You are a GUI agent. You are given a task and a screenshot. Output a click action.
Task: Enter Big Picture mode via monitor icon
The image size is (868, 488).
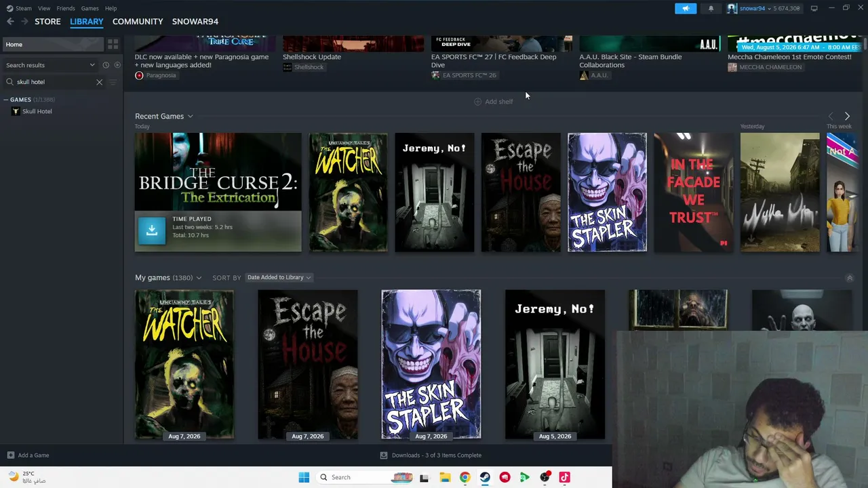[814, 8]
